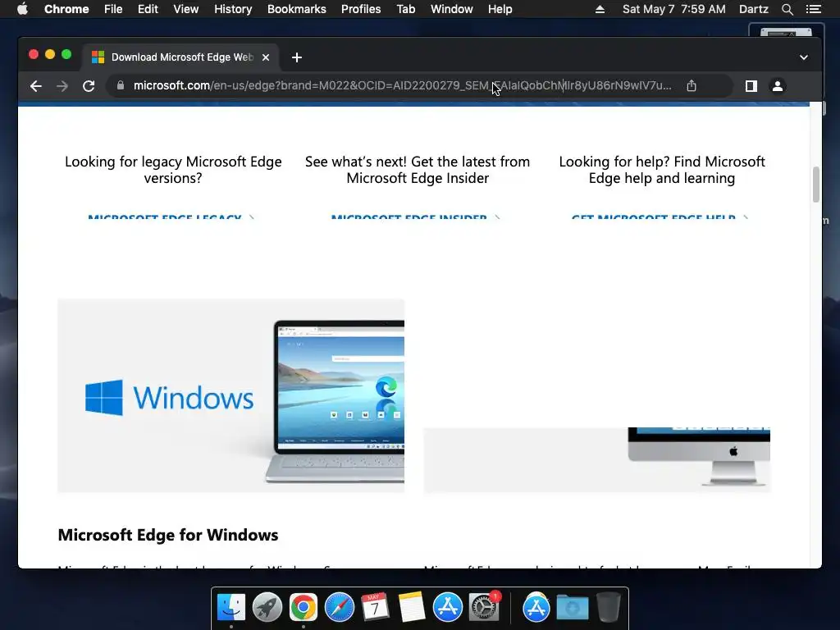Open Calendar from the Dock
This screenshot has height=630, width=840.
coord(375,607)
